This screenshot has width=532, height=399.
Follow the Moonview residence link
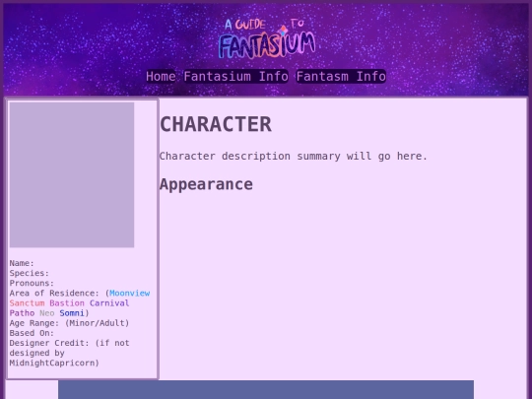[130, 294]
